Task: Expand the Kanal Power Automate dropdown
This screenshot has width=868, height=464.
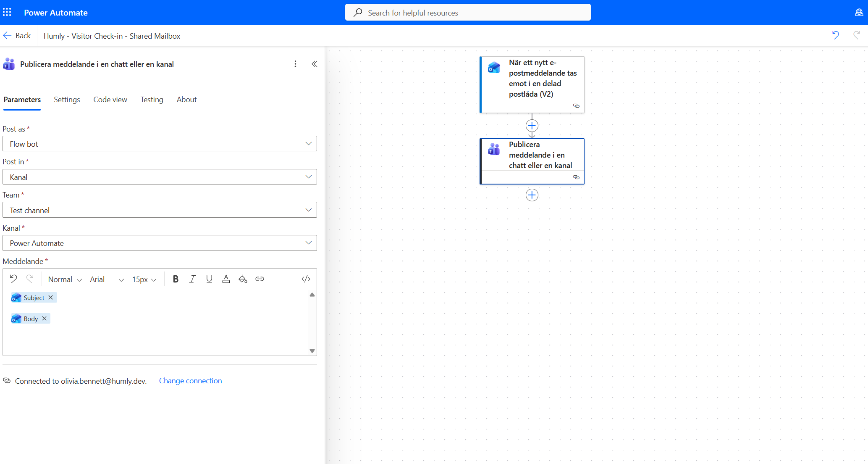Action: pyautogui.click(x=160, y=243)
